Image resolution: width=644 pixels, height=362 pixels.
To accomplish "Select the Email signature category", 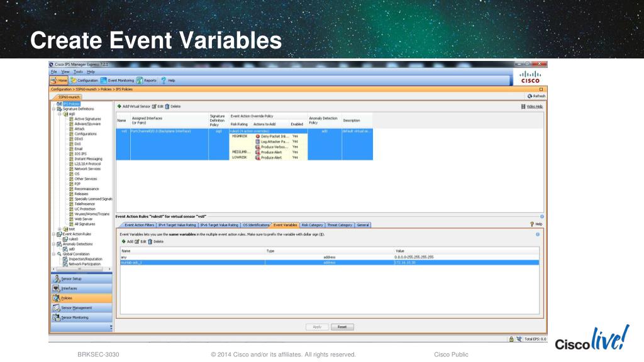I will click(79, 149).
